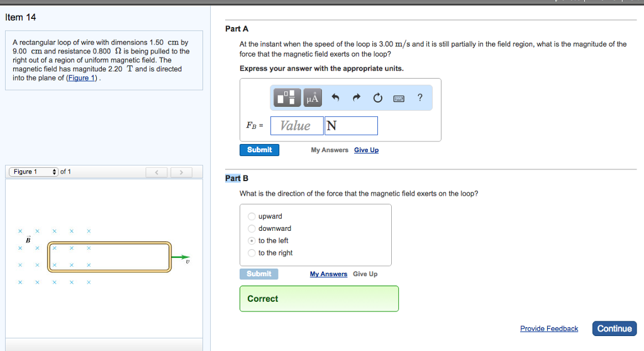Open the templates formatting tool
This screenshot has width=644, height=351.
[x=289, y=98]
